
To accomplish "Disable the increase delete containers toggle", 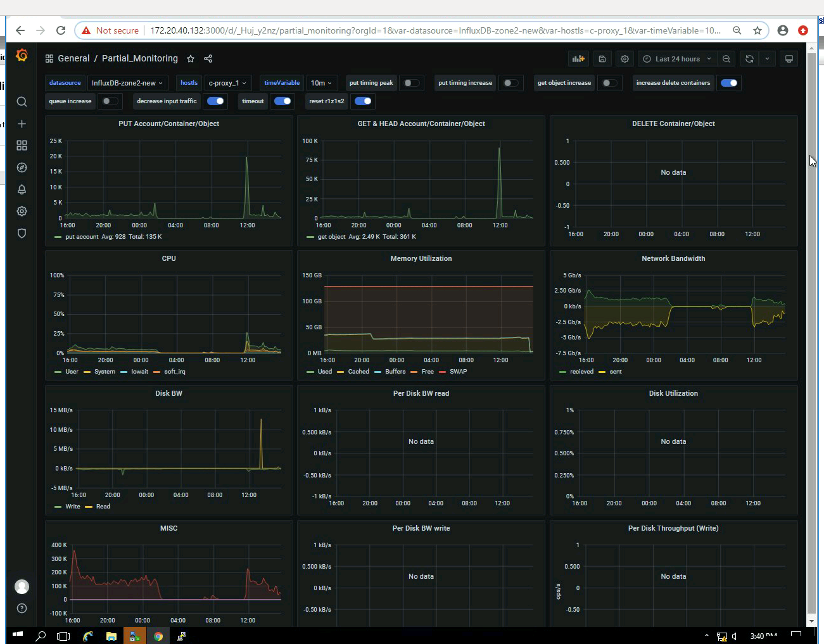I will (729, 83).
